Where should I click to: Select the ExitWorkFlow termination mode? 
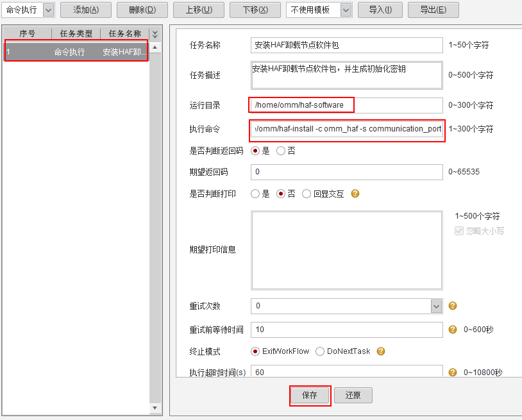255,351
